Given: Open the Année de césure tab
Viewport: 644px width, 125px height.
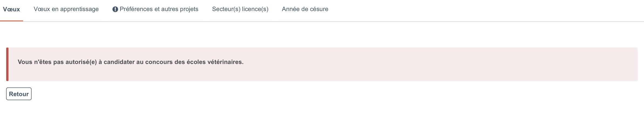Looking at the screenshot, I should pos(305,9).
